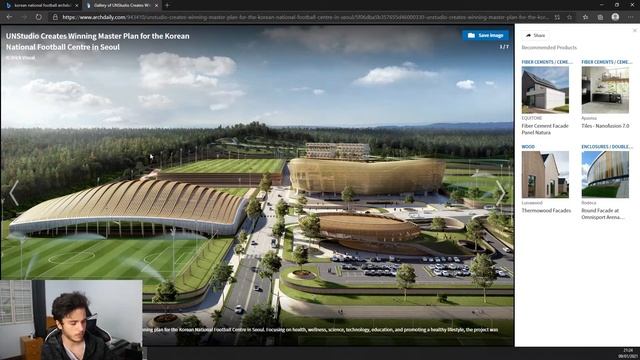Close the 'korean national football' tab
The image size is (640, 360).
76,5
